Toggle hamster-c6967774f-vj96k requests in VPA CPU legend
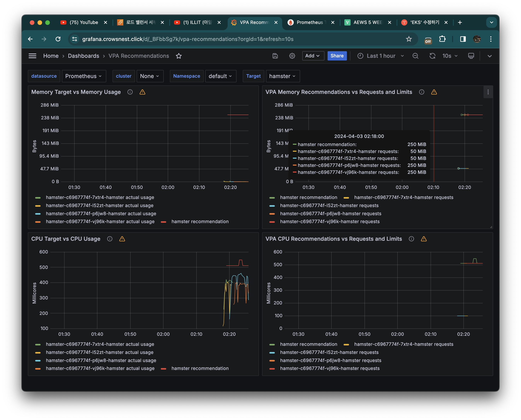This screenshot has width=521, height=420. [330, 368]
